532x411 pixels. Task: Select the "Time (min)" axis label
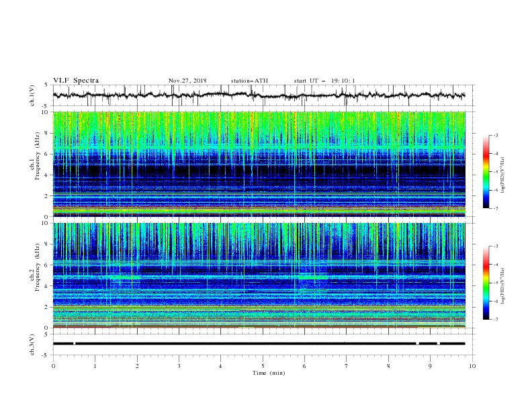pos(269,373)
